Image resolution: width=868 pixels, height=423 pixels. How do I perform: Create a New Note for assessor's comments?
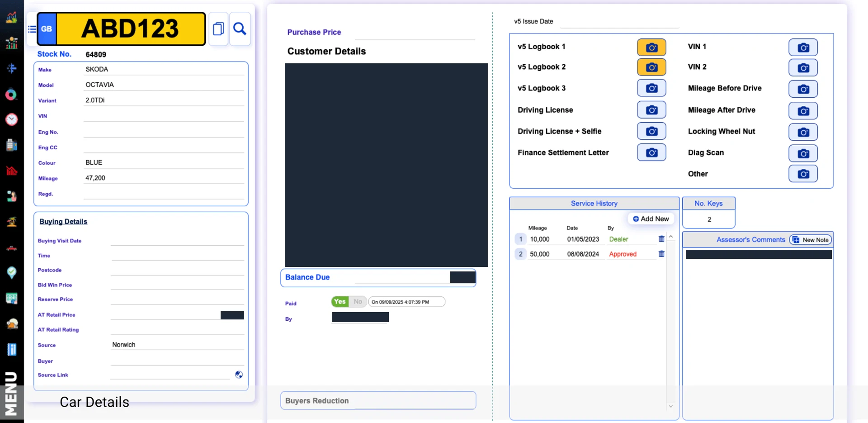click(811, 240)
